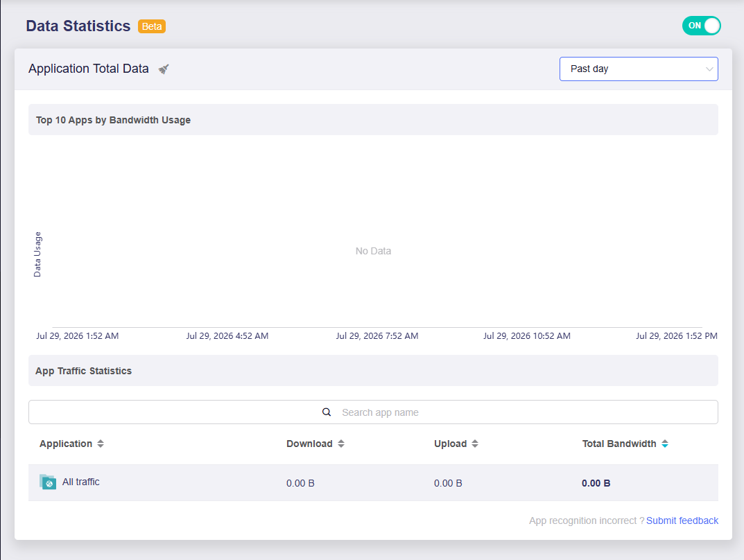Click the broom clear-data icon
Screen dimensions: 744x560
(164, 69)
